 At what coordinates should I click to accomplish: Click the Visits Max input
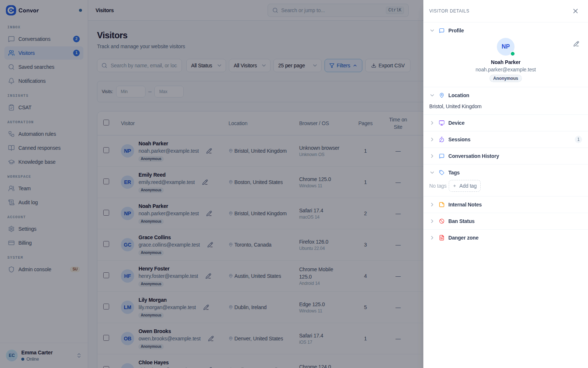tap(169, 92)
